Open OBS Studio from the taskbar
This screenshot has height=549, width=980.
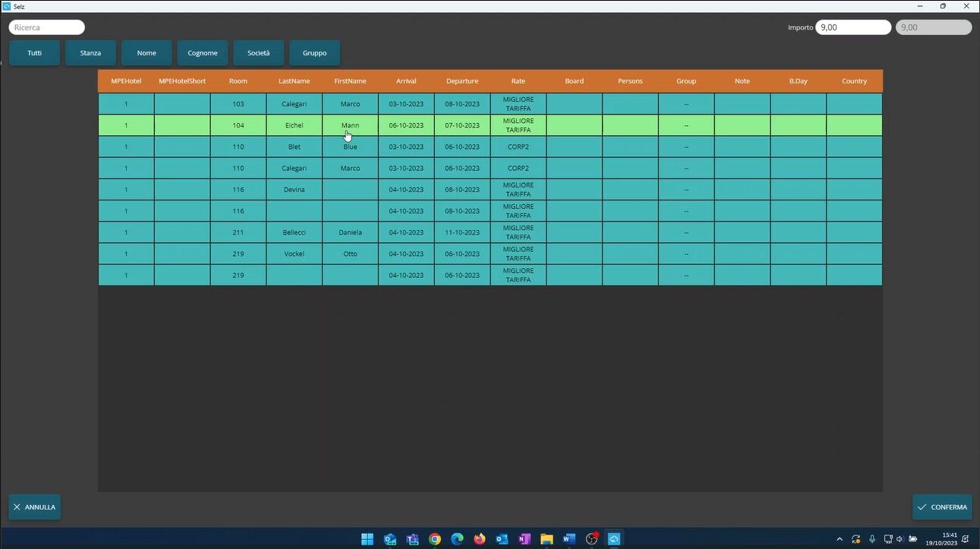point(592,539)
